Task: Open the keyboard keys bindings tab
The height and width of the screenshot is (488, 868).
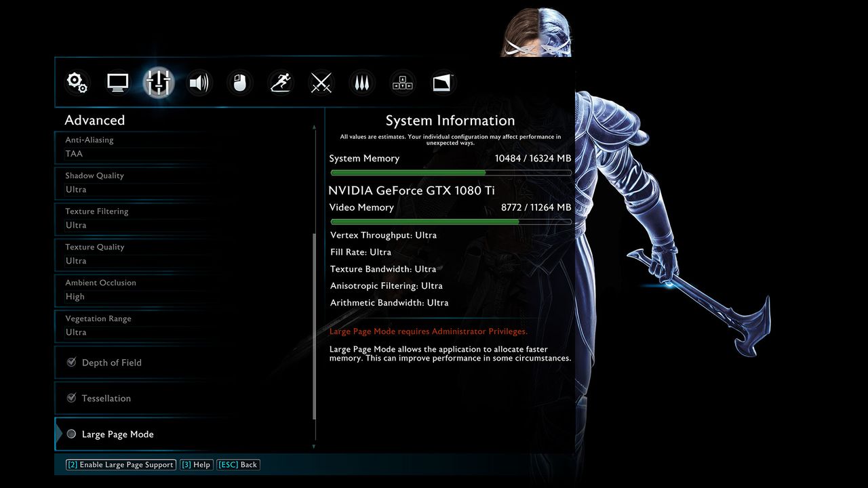Action: (x=403, y=83)
